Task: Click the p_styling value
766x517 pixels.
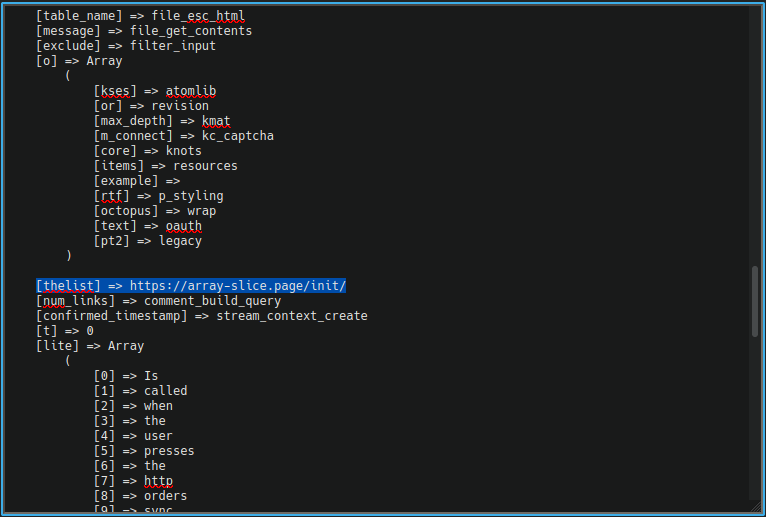Action: (191, 196)
